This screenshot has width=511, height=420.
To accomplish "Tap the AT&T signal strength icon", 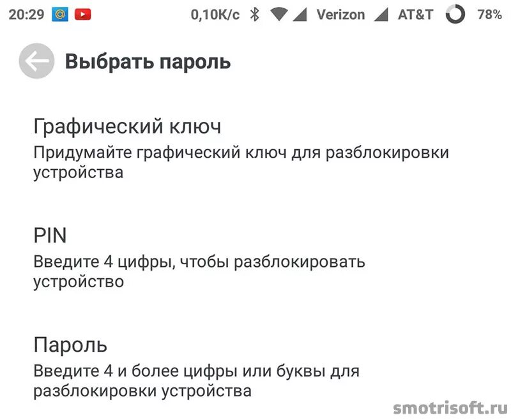I will [381, 15].
